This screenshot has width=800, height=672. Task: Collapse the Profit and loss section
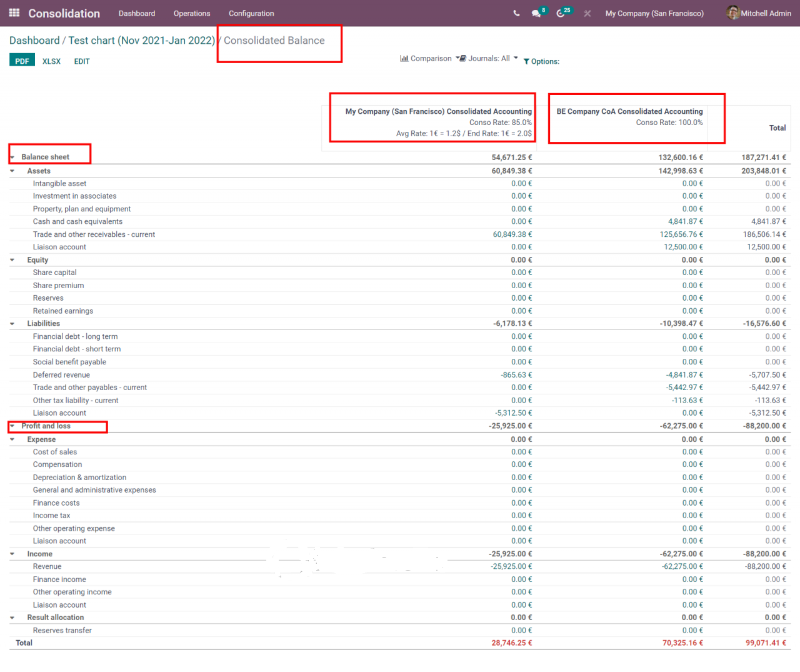point(12,426)
